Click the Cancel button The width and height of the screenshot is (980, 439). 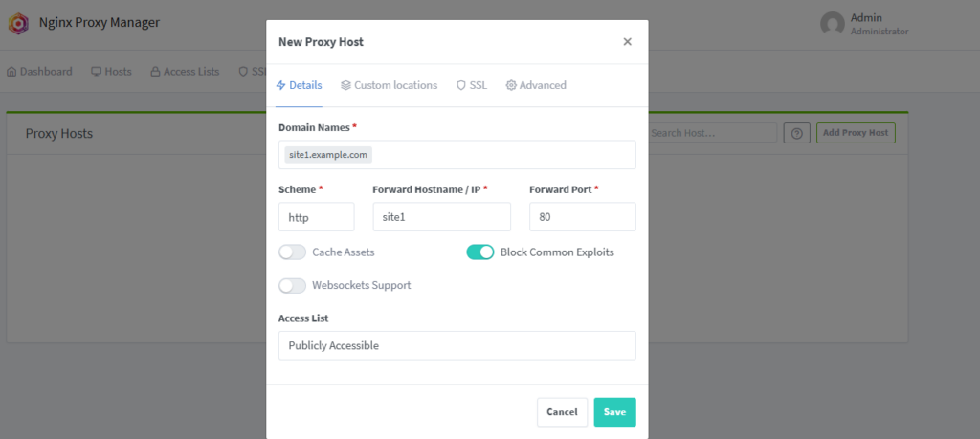pyautogui.click(x=562, y=412)
